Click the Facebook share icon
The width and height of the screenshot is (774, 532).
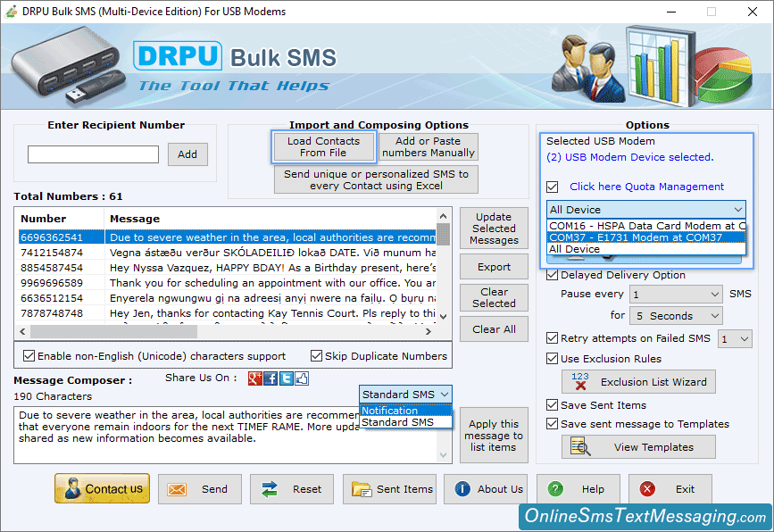point(270,378)
